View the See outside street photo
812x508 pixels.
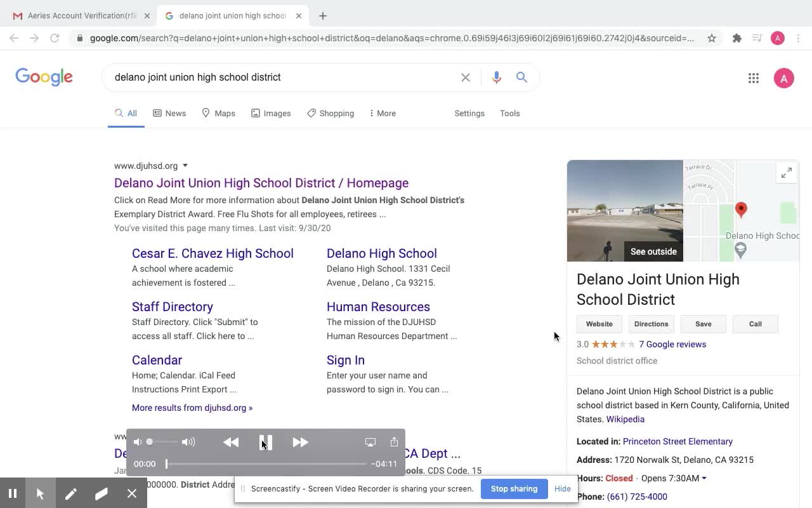click(625, 211)
